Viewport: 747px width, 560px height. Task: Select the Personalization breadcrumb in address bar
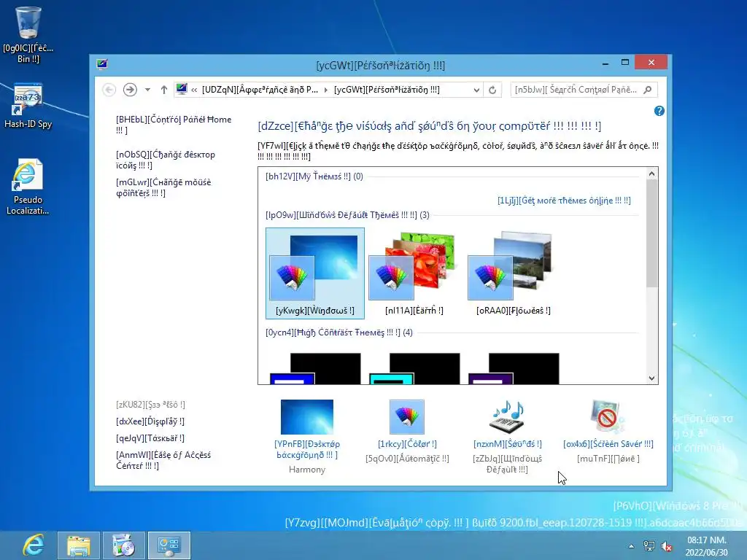387,90
